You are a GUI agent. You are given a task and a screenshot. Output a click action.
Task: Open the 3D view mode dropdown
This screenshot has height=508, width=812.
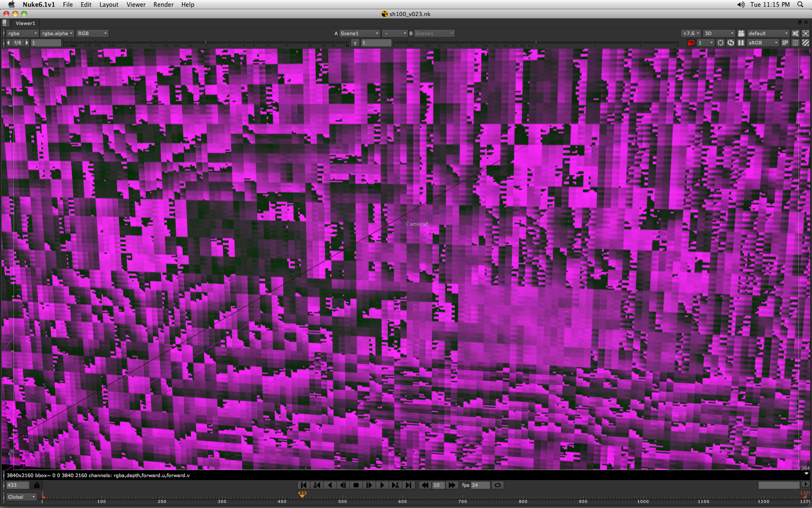(719, 33)
